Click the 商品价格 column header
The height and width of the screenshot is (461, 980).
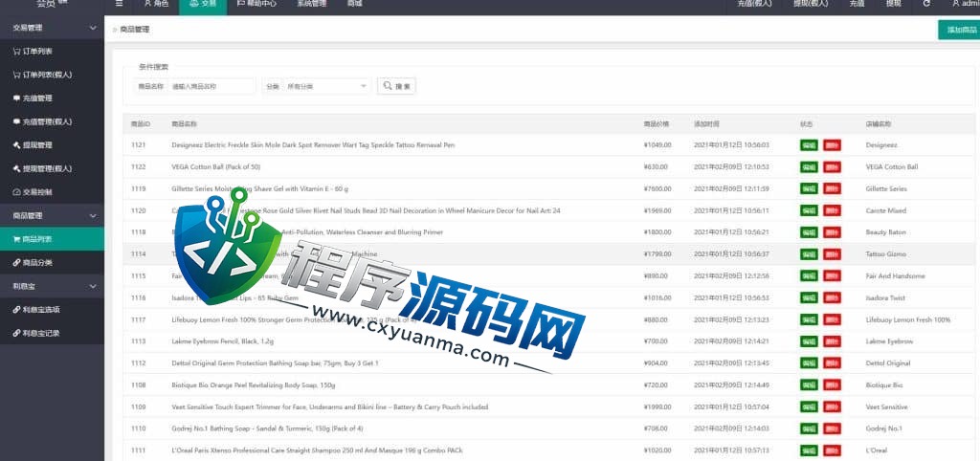click(x=657, y=124)
